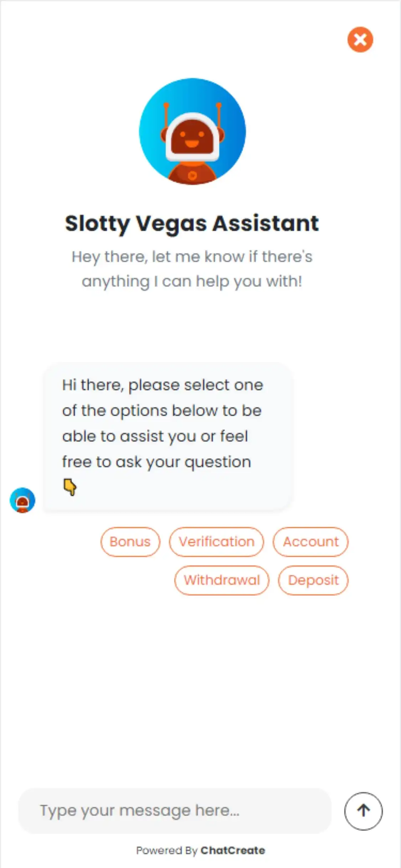Click the pointing-down hand emoji
This screenshot has height=868, width=401.
[70, 487]
